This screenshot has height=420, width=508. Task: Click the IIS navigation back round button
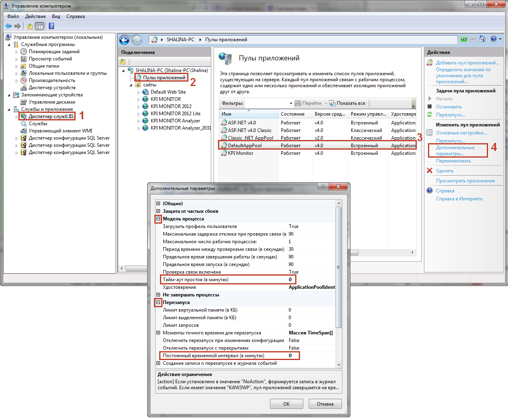(124, 40)
